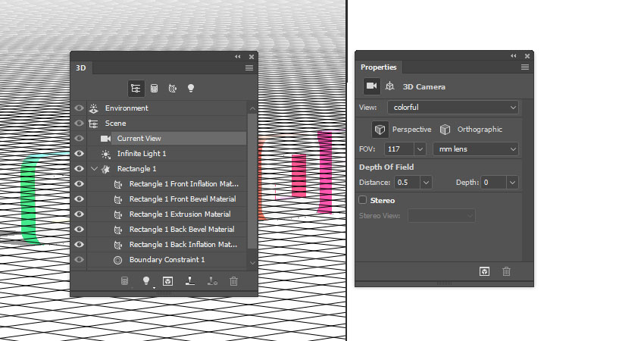
Task: Show whole scene filter in 3D panel
Action: (136, 89)
